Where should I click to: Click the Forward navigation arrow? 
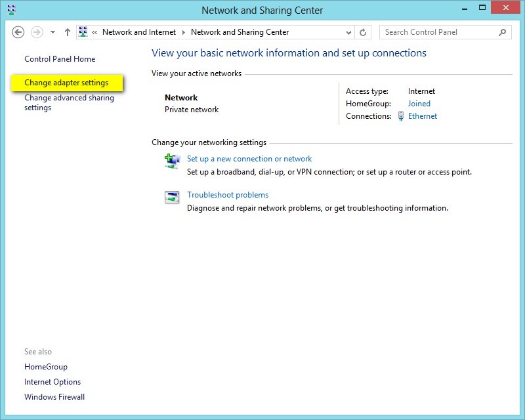[x=37, y=33]
